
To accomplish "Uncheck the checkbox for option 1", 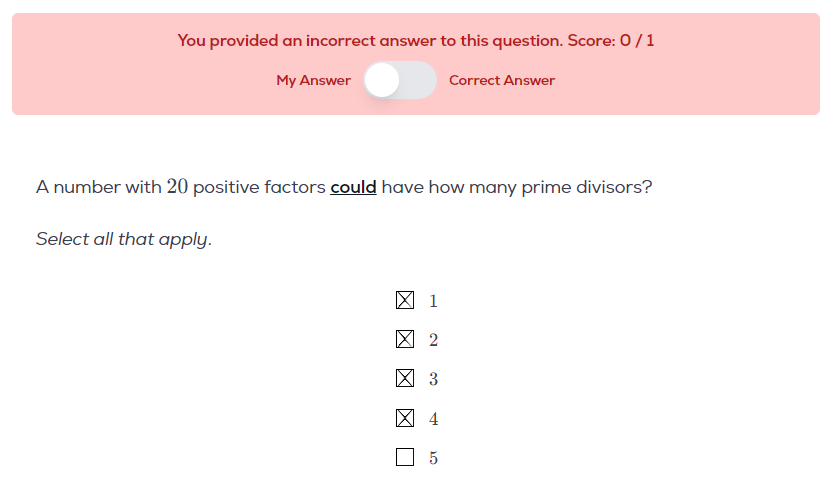I will [405, 300].
